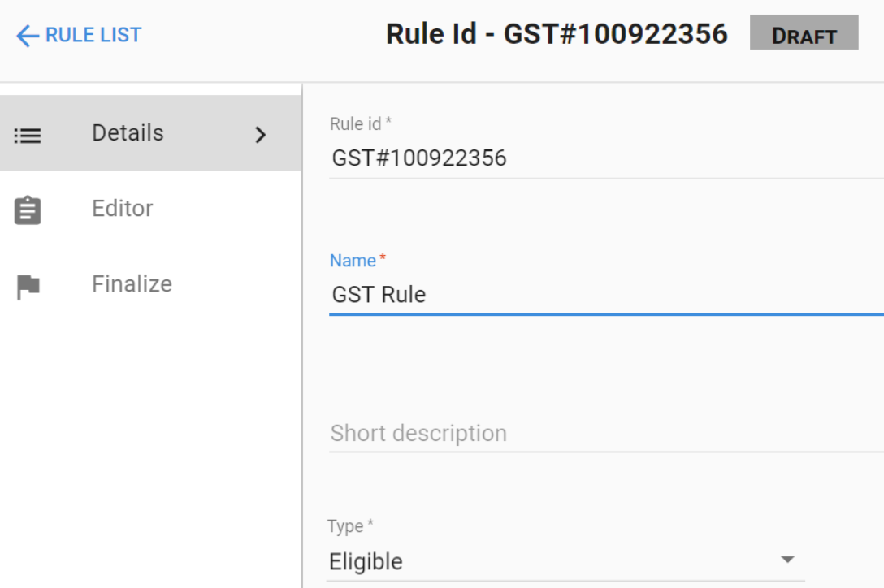Click the Editor clipboard icon
884x588 pixels.
pyautogui.click(x=28, y=210)
